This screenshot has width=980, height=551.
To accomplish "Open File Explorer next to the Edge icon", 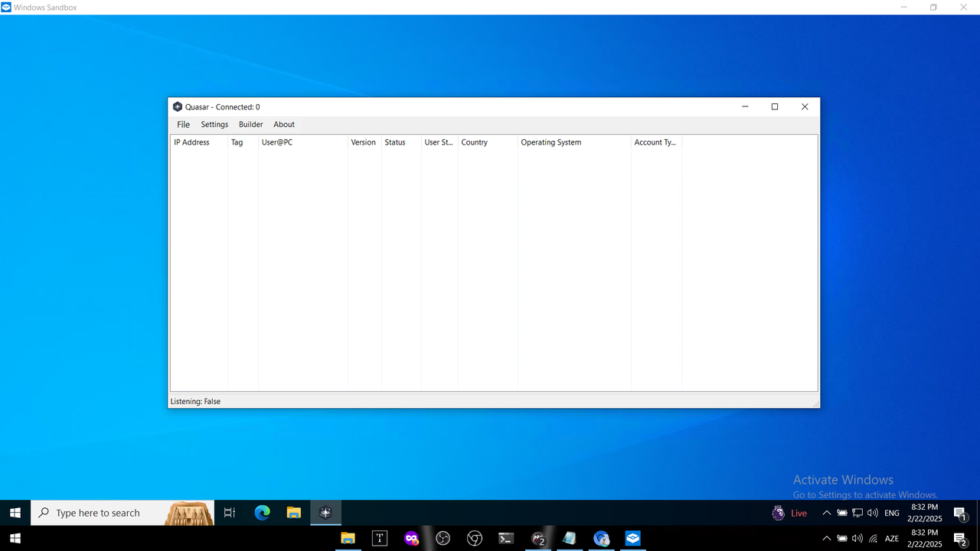I will [294, 513].
